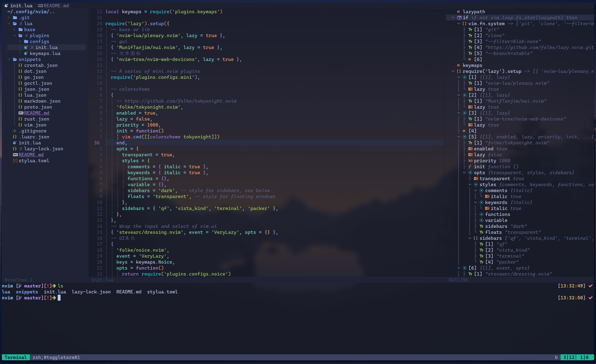
Task: Collapse the styles node in outline
Action: pyautogui.click(x=470, y=185)
